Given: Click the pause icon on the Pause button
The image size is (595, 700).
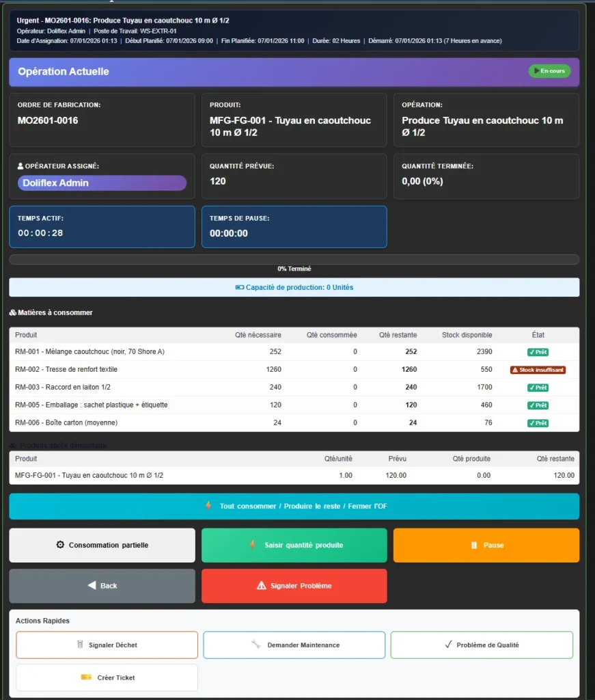Looking at the screenshot, I should click(x=473, y=546).
